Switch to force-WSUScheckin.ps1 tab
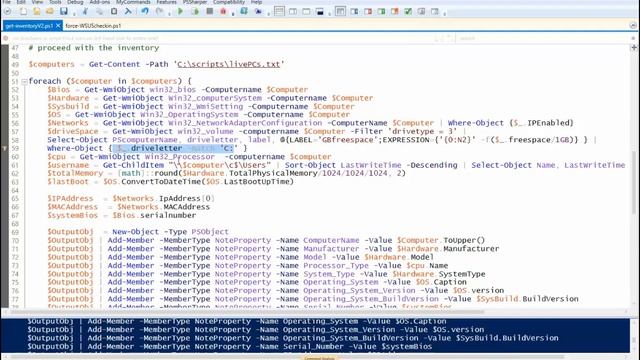This screenshot has height=360, width=640. 93,26
